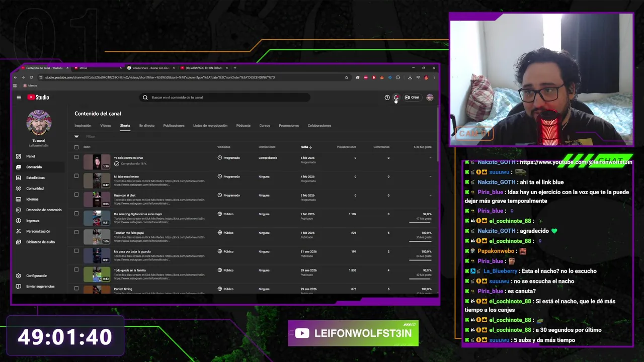Image resolution: width=644 pixels, height=362 pixels.
Task: Open a new browser tab
Action: 234,68
